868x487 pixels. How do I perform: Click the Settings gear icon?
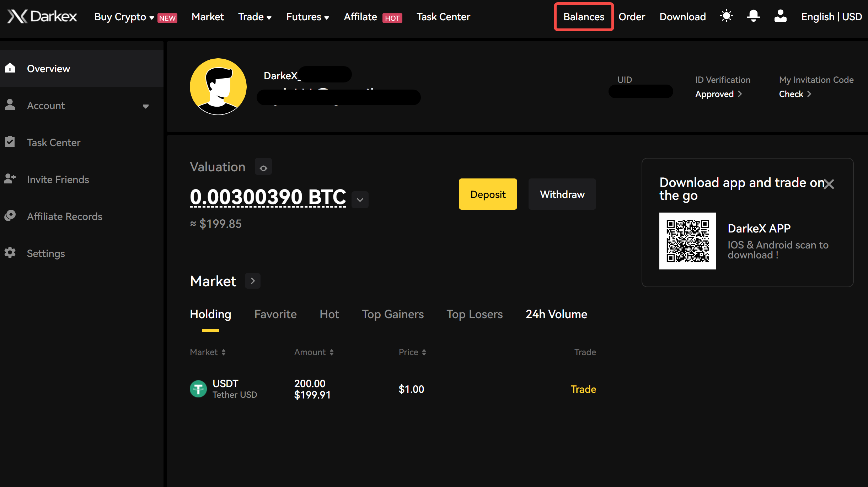pyautogui.click(x=10, y=252)
